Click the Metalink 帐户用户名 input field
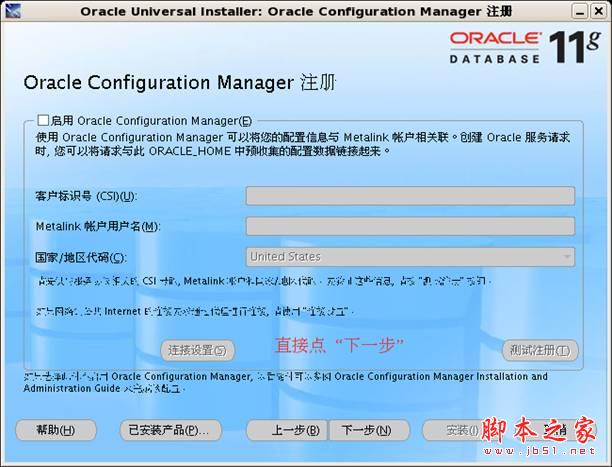This screenshot has height=467, width=612. (x=410, y=226)
